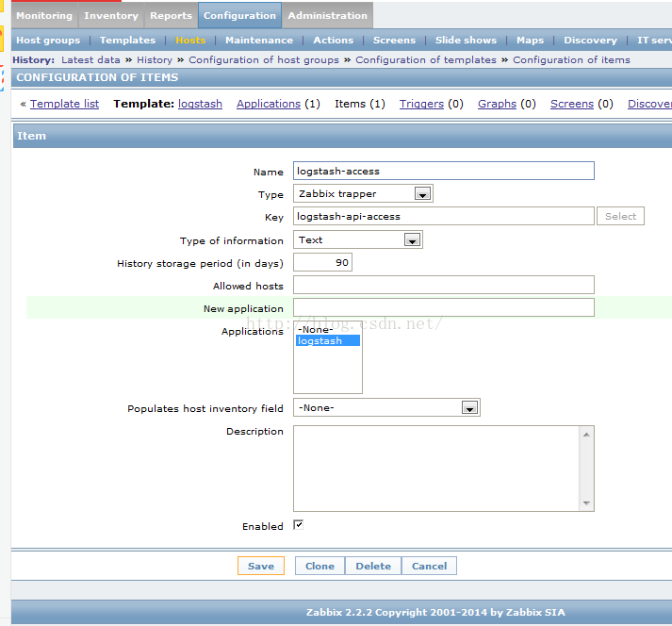Cancel item editing
The width and height of the screenshot is (672, 626).
coord(429,566)
